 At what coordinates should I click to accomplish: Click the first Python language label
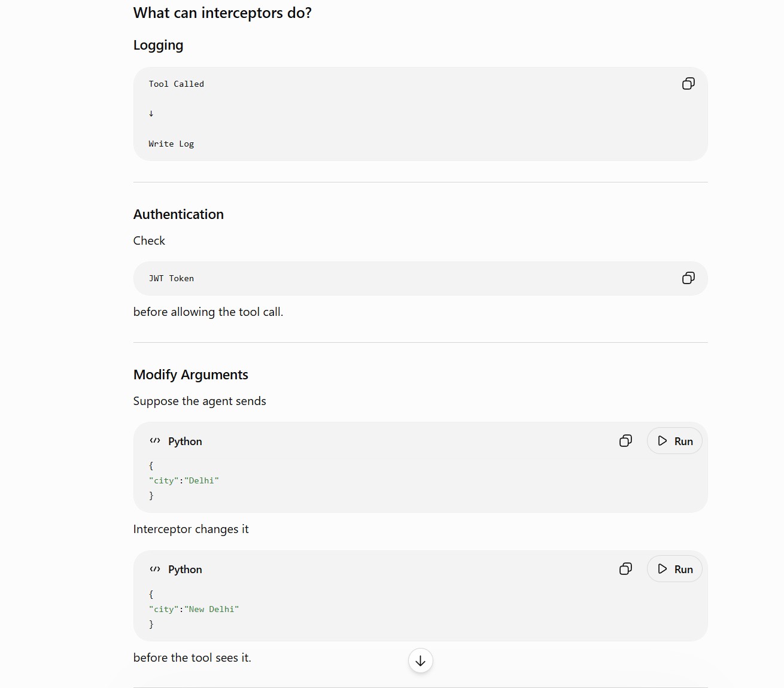(185, 442)
